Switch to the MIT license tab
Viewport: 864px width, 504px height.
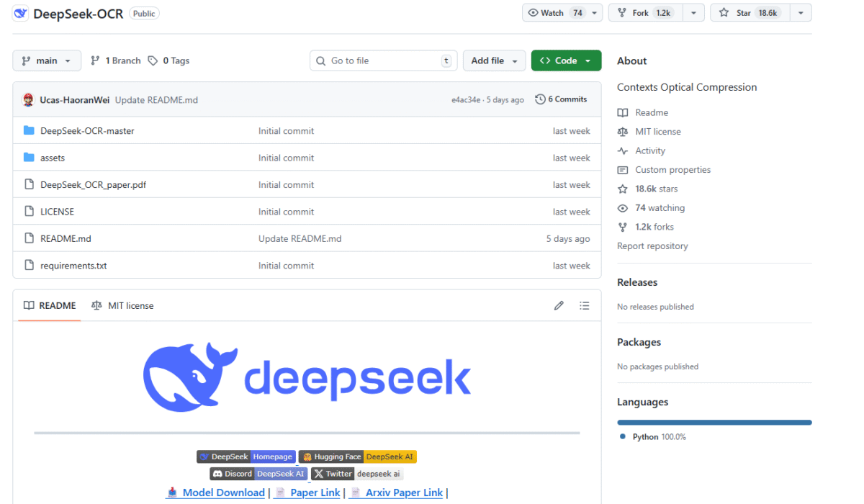(122, 306)
